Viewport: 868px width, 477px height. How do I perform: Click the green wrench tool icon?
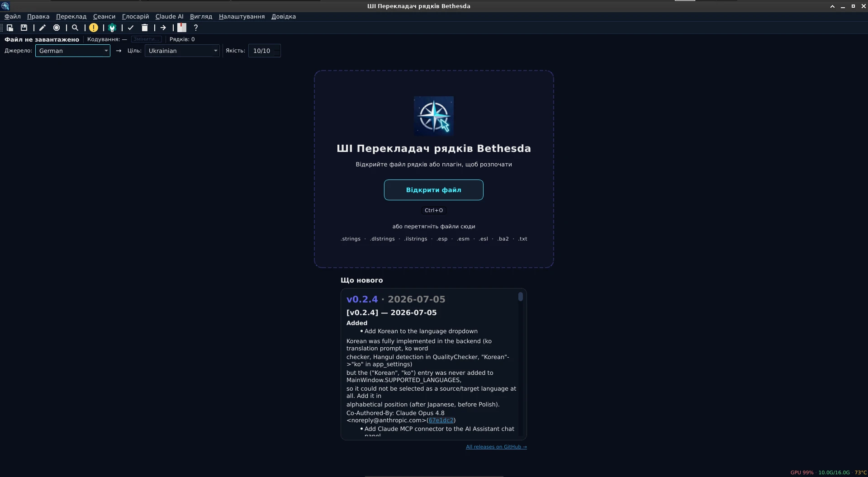pyautogui.click(x=112, y=28)
